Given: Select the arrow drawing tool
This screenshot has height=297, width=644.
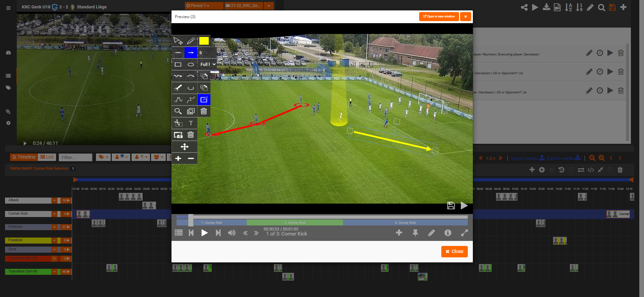Looking at the screenshot, I should point(191,53).
